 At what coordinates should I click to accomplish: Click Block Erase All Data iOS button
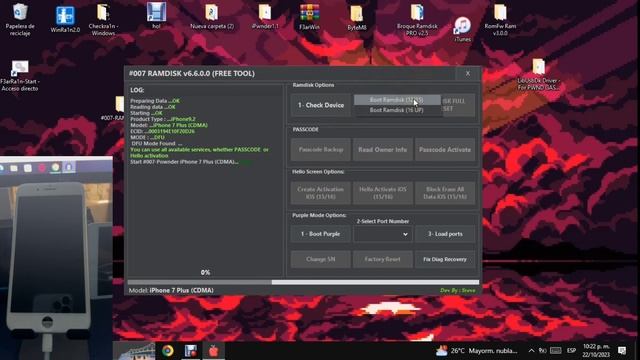445,193
